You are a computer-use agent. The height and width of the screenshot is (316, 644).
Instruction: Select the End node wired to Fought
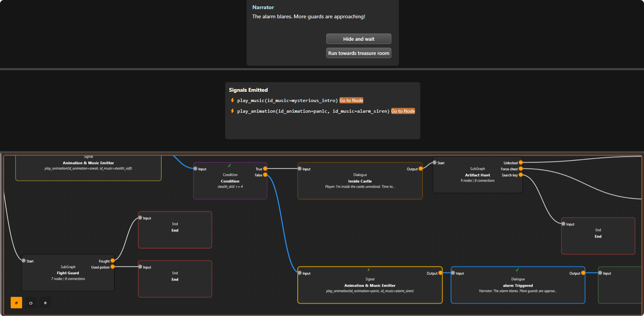click(175, 230)
